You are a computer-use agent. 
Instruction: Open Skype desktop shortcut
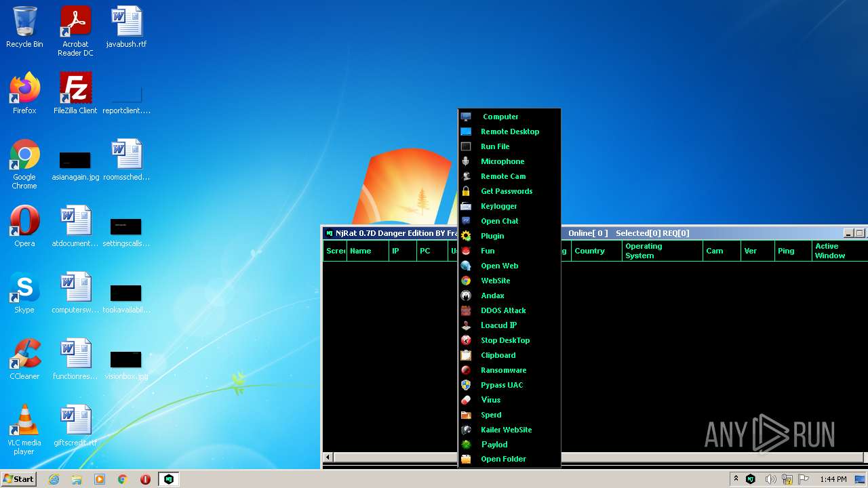tap(24, 293)
